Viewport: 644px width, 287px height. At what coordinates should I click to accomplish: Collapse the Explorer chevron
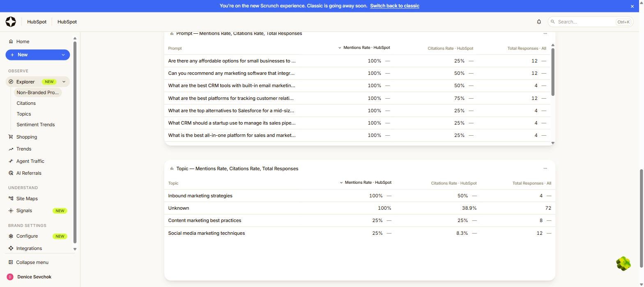pyautogui.click(x=64, y=82)
